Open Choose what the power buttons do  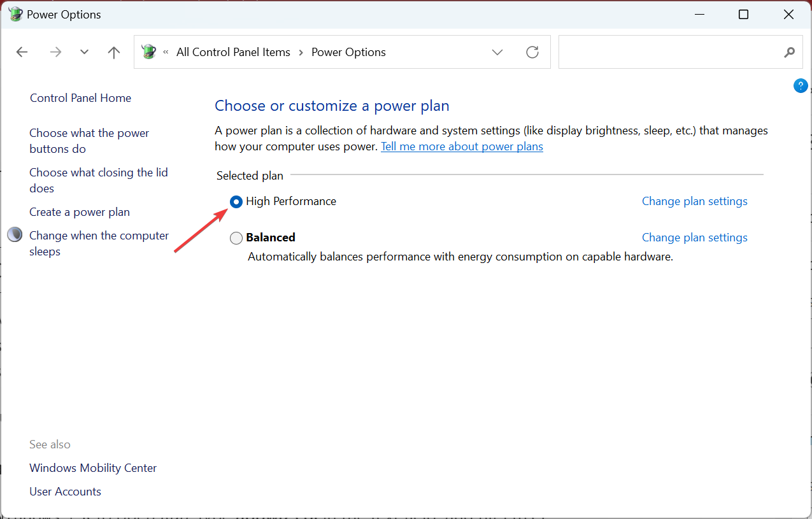point(89,141)
